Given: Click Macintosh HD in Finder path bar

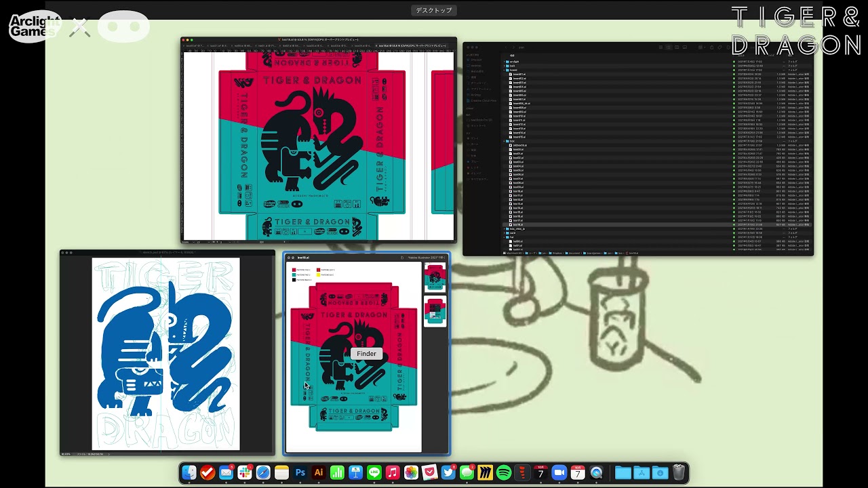Looking at the screenshot, I should click(x=513, y=253).
